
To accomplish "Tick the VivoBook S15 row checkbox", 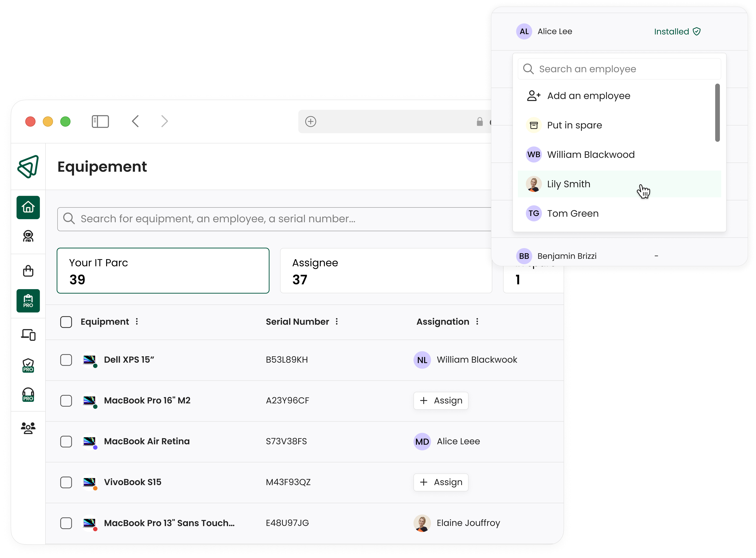I will (x=66, y=482).
